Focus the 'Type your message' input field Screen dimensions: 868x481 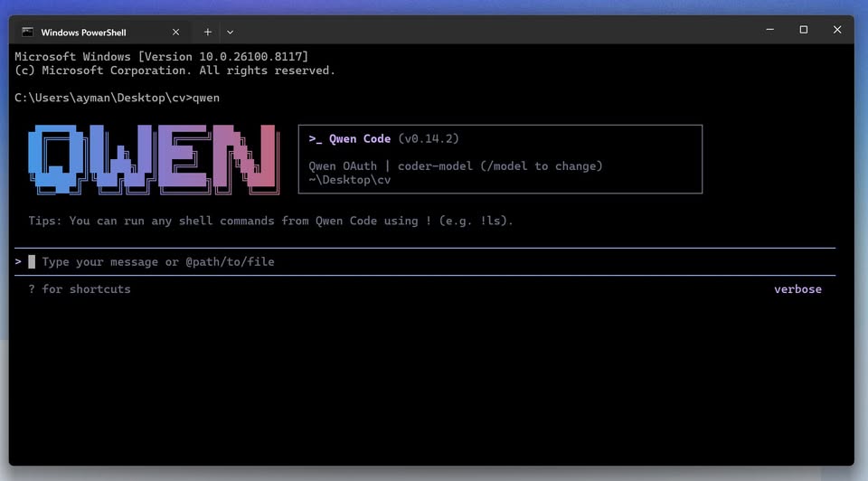click(425, 262)
